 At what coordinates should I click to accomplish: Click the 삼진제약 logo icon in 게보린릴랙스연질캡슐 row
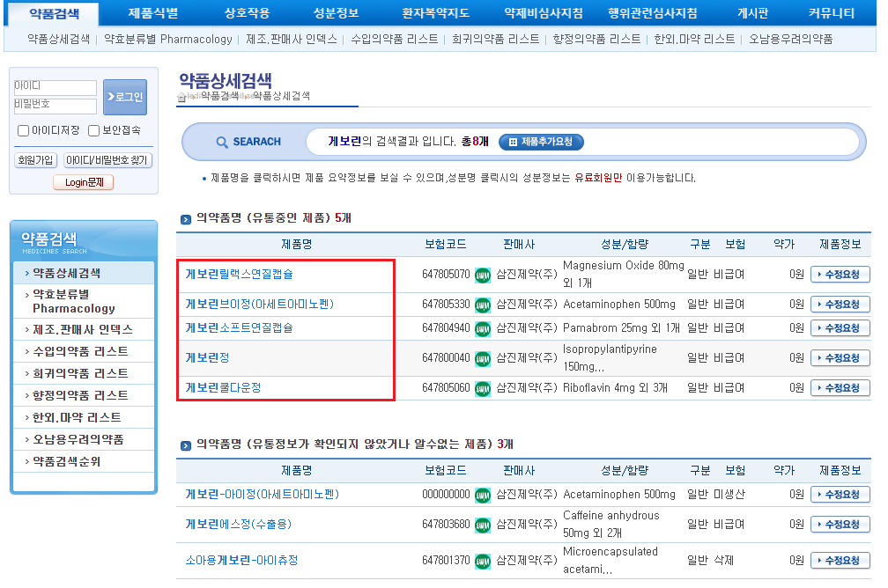[483, 275]
